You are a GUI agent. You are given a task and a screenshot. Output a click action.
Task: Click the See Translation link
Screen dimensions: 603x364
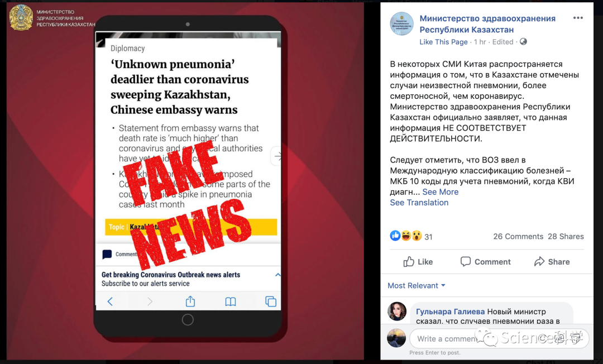tap(419, 203)
